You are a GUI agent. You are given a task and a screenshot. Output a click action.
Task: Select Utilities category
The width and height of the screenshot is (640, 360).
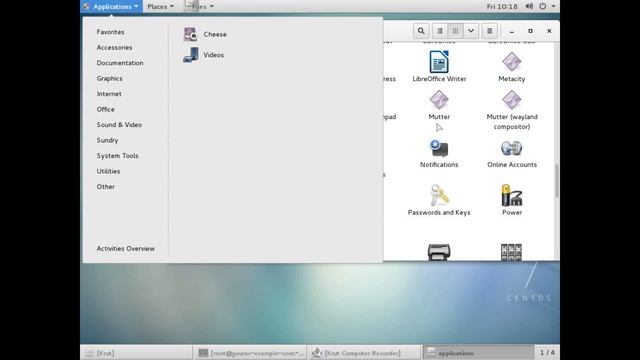[x=108, y=171]
